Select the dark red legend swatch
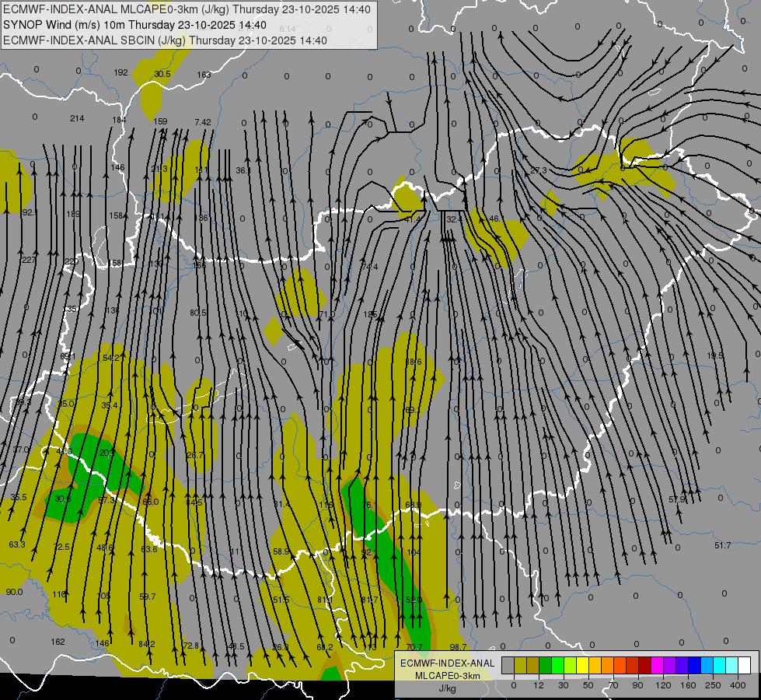 click(x=644, y=665)
